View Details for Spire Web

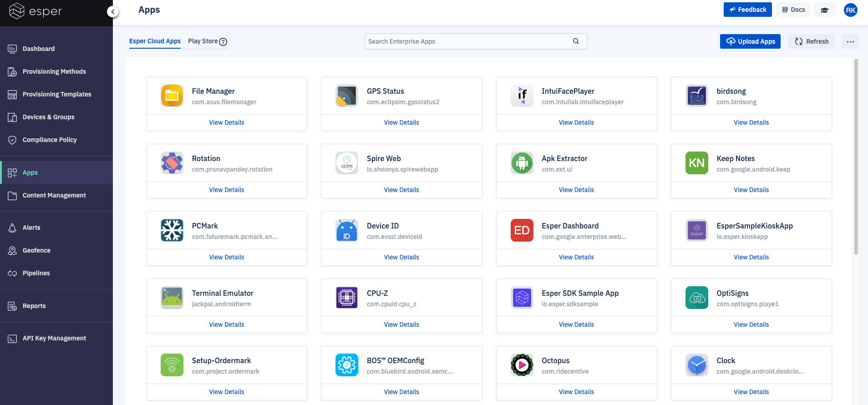[x=401, y=190]
